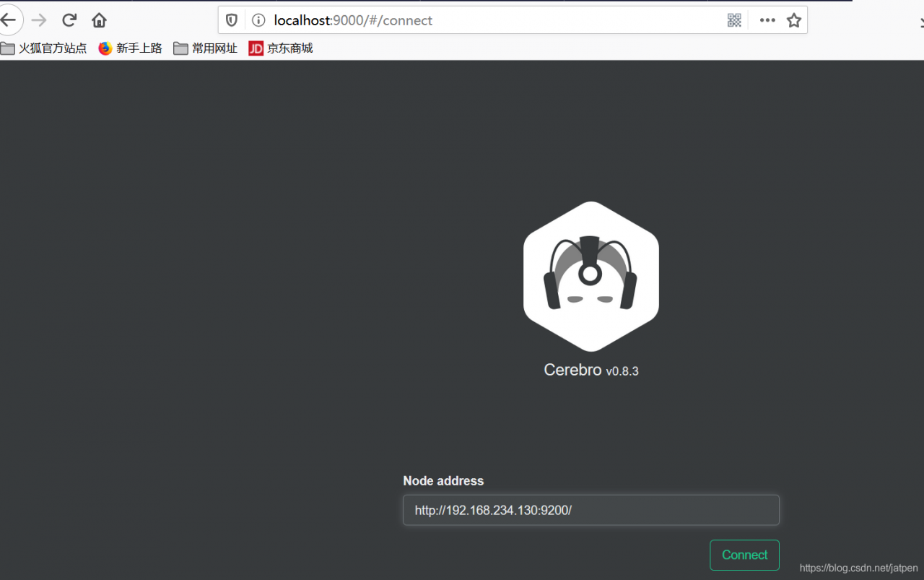
Task: Show site information via the info icon
Action: pos(258,20)
